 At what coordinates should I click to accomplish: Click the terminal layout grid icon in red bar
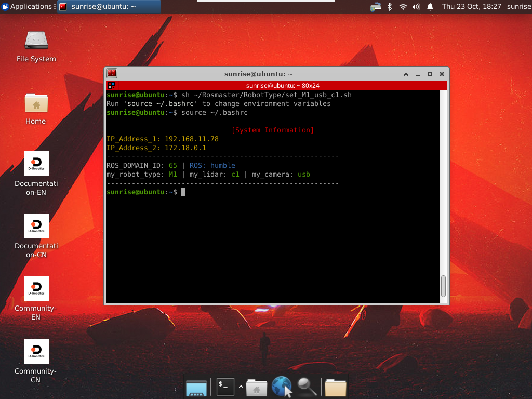coord(111,86)
